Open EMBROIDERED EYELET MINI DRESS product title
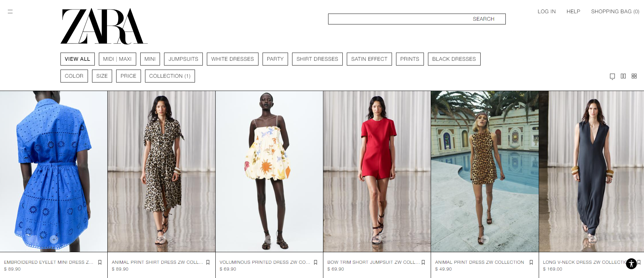This screenshot has height=278, width=644. 49,262
